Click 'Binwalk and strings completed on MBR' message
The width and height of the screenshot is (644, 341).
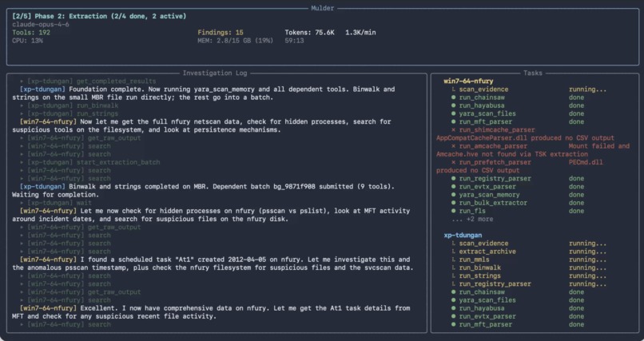point(203,190)
